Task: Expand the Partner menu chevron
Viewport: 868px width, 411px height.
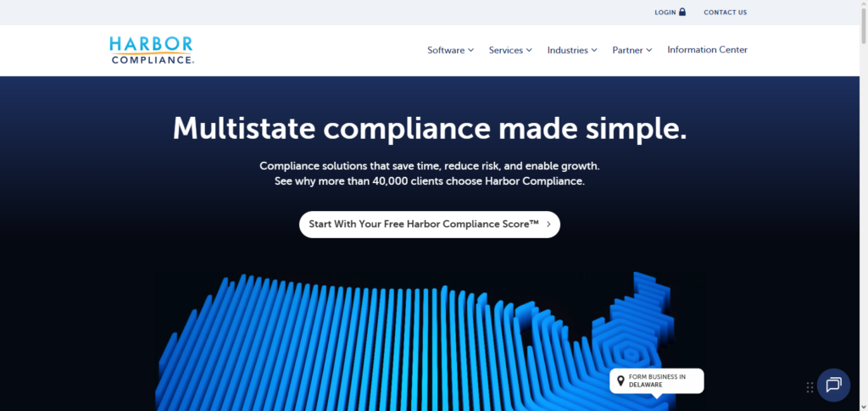Action: 648,50
